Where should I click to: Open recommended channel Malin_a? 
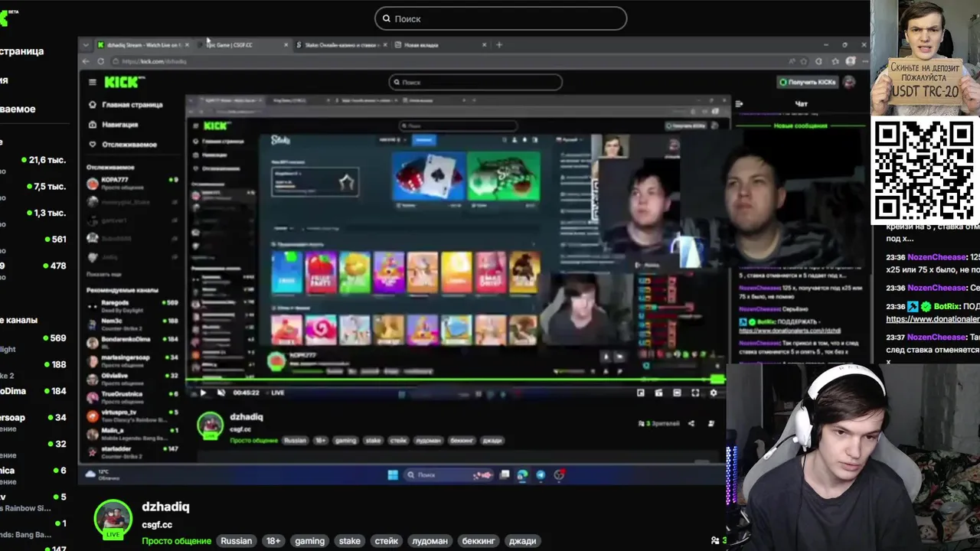coord(132,433)
